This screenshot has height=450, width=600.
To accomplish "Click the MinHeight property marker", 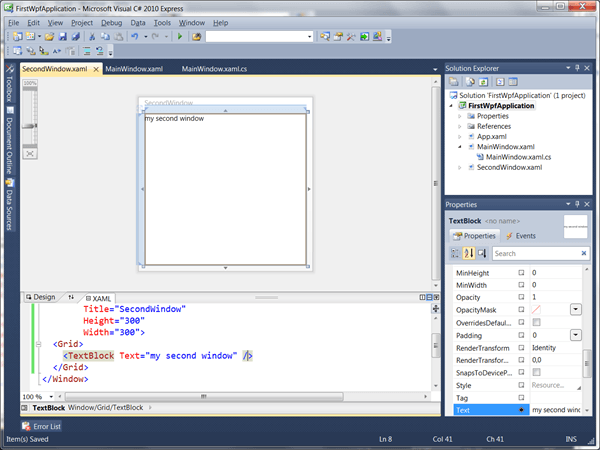I will tap(521, 273).
